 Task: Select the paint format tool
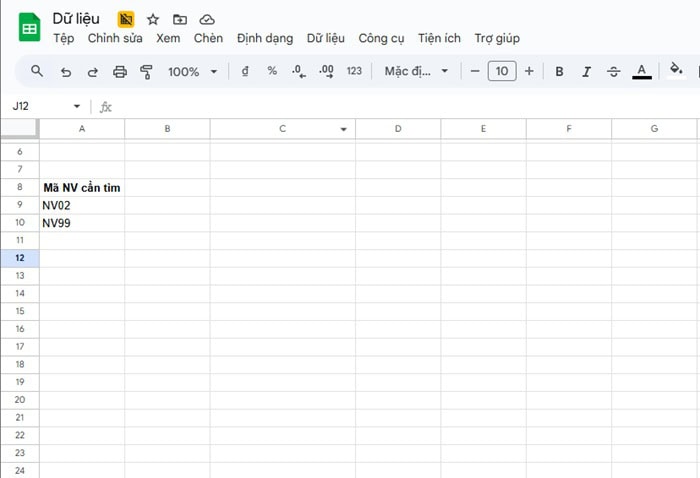coord(147,71)
